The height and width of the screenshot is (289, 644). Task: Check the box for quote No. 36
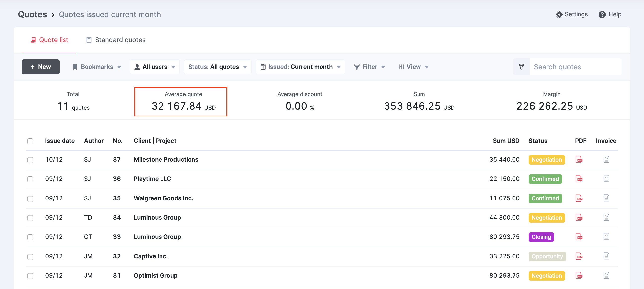coord(30,179)
